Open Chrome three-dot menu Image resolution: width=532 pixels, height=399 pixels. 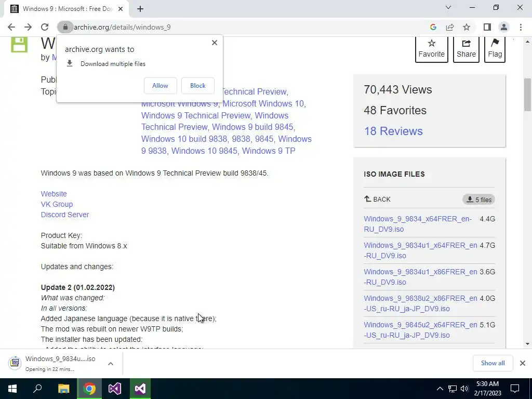[521, 27]
